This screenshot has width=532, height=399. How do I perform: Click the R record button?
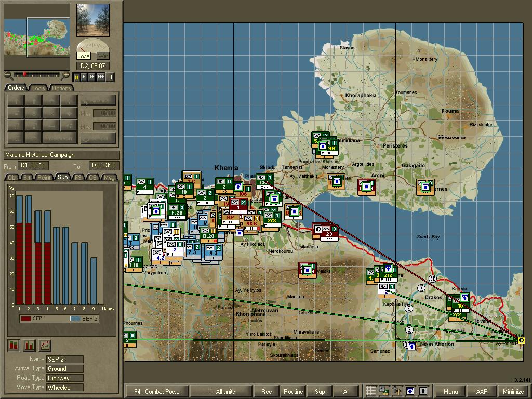(110, 77)
